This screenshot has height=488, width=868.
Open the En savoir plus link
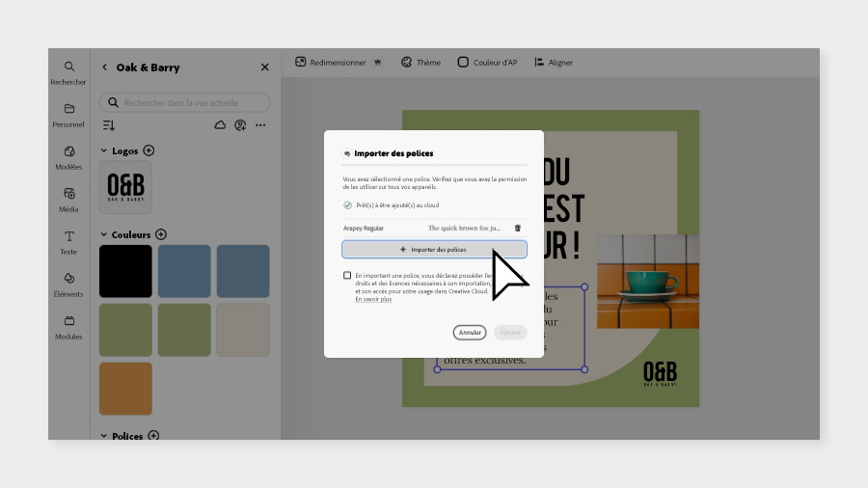tap(373, 299)
